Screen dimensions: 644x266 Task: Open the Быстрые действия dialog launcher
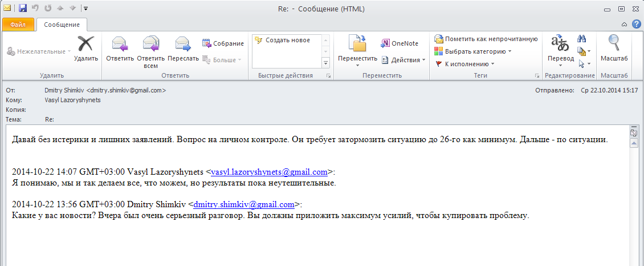[328, 76]
